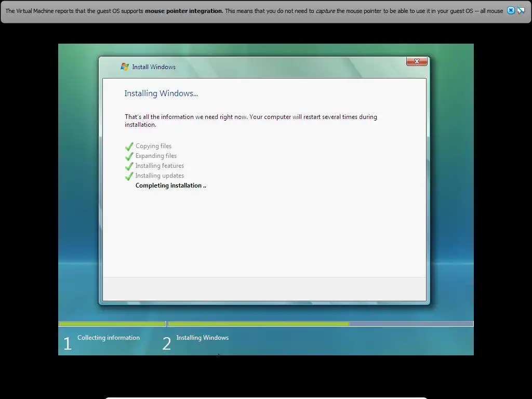Click the Installing Windows... heading
This screenshot has width=532, height=399.
(161, 94)
